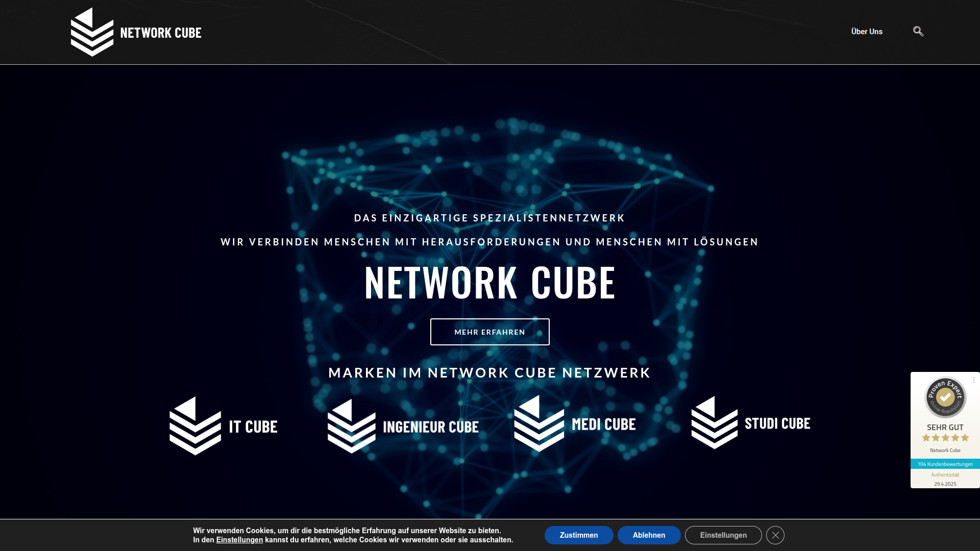Open the Studi Cube brand logo
Image resolution: width=980 pixels, height=551 pixels.
(751, 423)
